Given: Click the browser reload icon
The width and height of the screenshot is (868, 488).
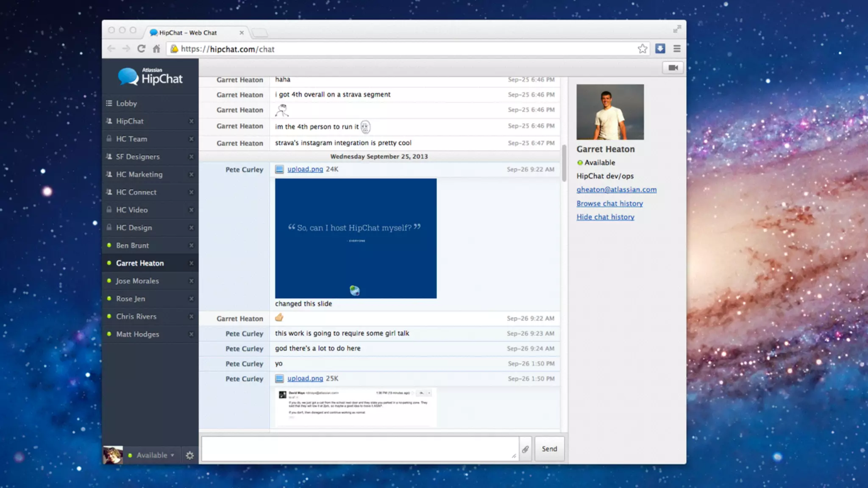Looking at the screenshot, I should point(141,49).
